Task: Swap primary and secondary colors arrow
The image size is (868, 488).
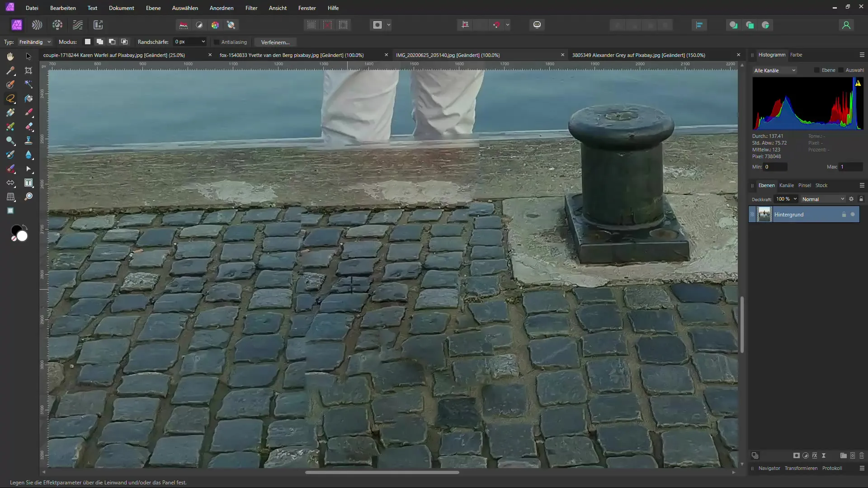Action: point(25,226)
